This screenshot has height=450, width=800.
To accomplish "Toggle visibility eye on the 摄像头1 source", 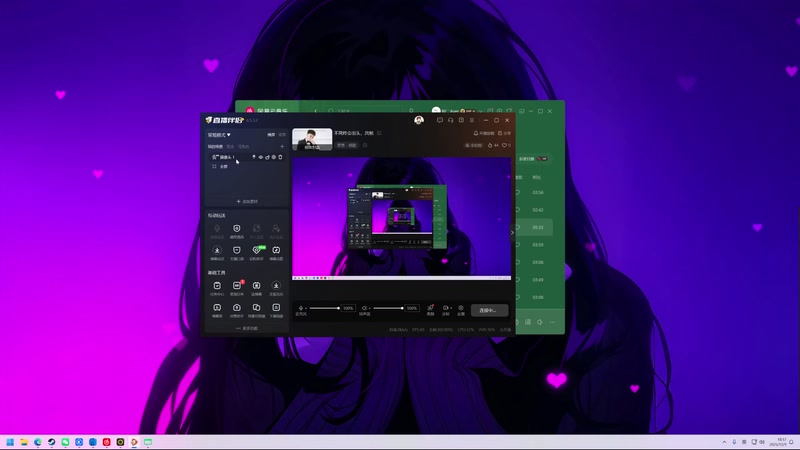I will point(261,157).
